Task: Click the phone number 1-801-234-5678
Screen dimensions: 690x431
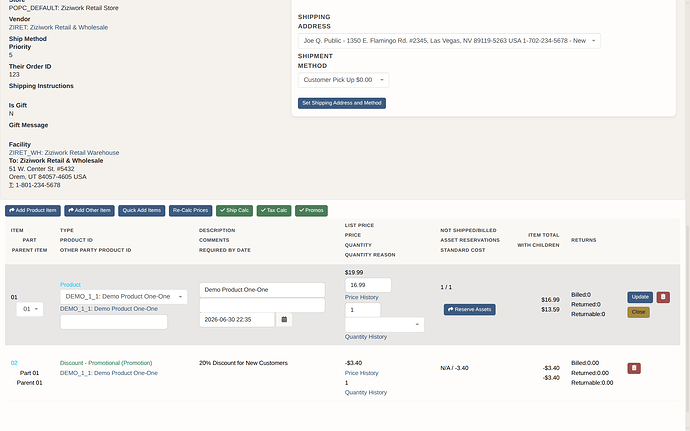Action: tap(38, 185)
